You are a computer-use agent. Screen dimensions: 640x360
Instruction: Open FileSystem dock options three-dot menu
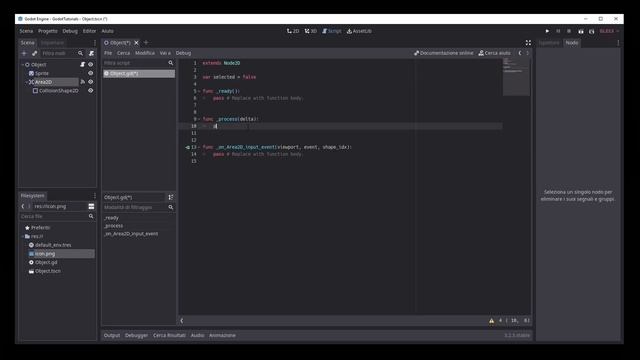(x=95, y=196)
